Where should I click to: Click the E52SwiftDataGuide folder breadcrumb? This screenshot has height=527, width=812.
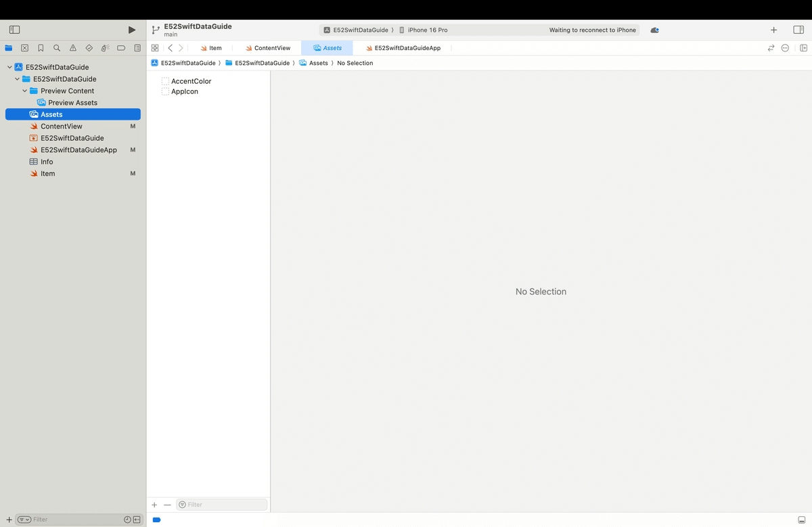[257, 63]
